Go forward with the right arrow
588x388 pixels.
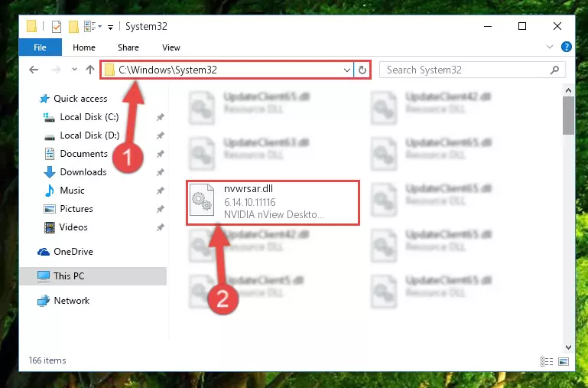click(57, 70)
